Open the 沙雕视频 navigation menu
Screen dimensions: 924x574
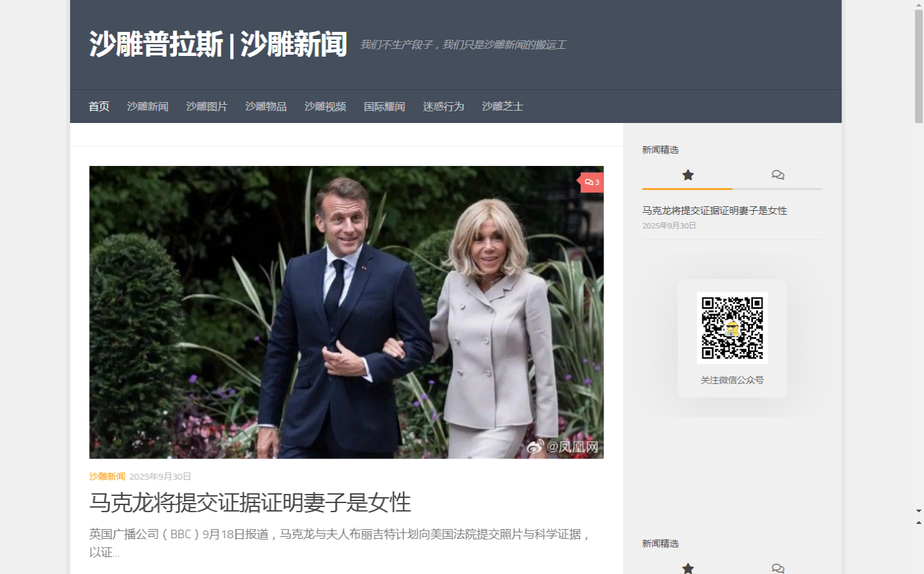324,106
